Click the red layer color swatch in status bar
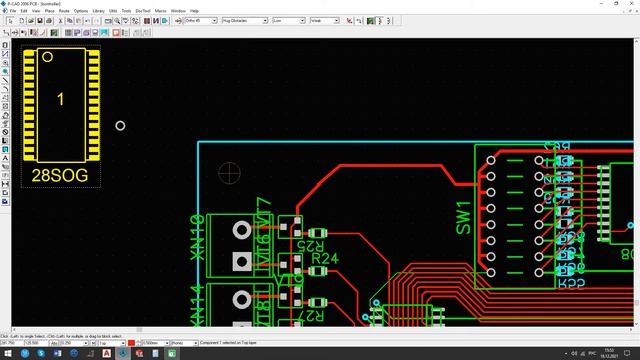 pyautogui.click(x=131, y=343)
